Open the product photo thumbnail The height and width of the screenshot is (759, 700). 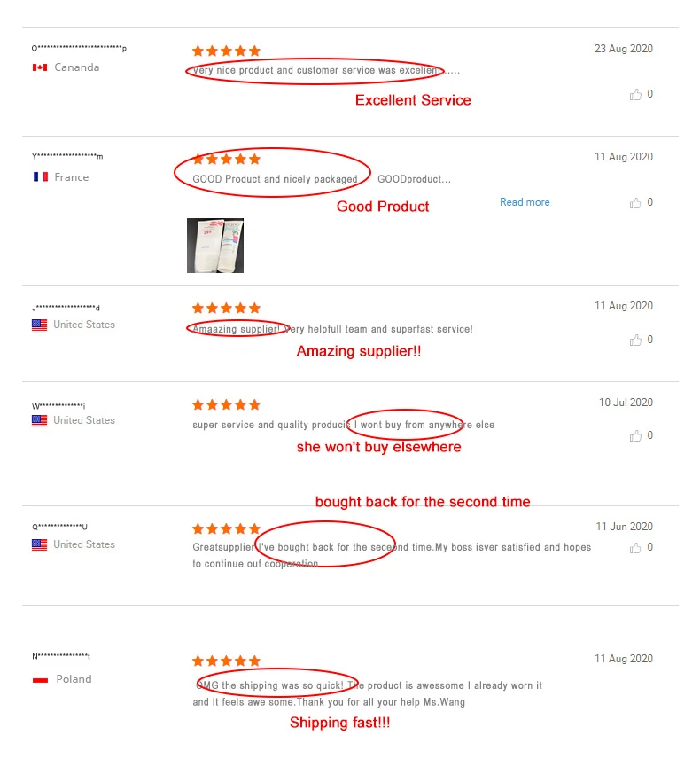tap(215, 246)
